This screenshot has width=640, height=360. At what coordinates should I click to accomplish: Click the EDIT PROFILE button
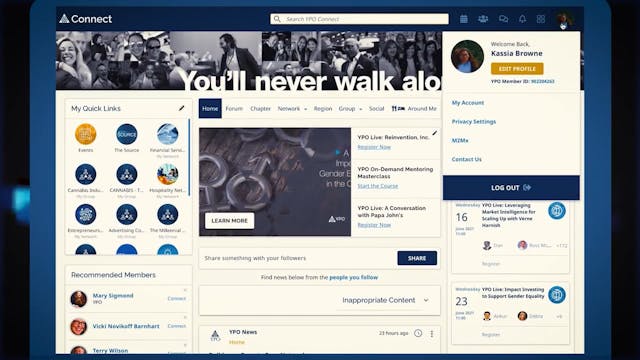click(517, 69)
